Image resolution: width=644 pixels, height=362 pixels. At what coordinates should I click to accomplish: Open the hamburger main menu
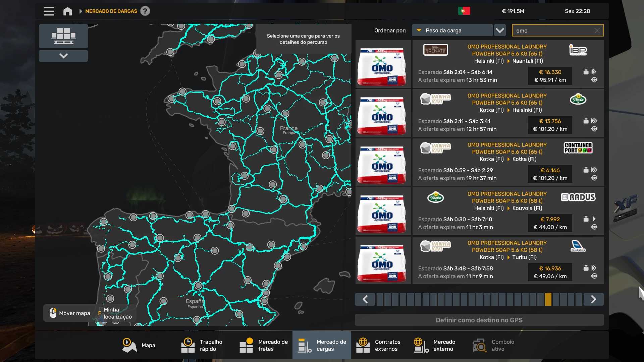coord(49,11)
